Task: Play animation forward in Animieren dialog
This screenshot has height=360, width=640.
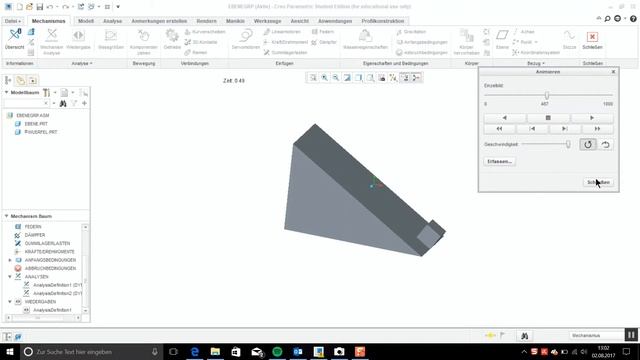Action: 591,118
